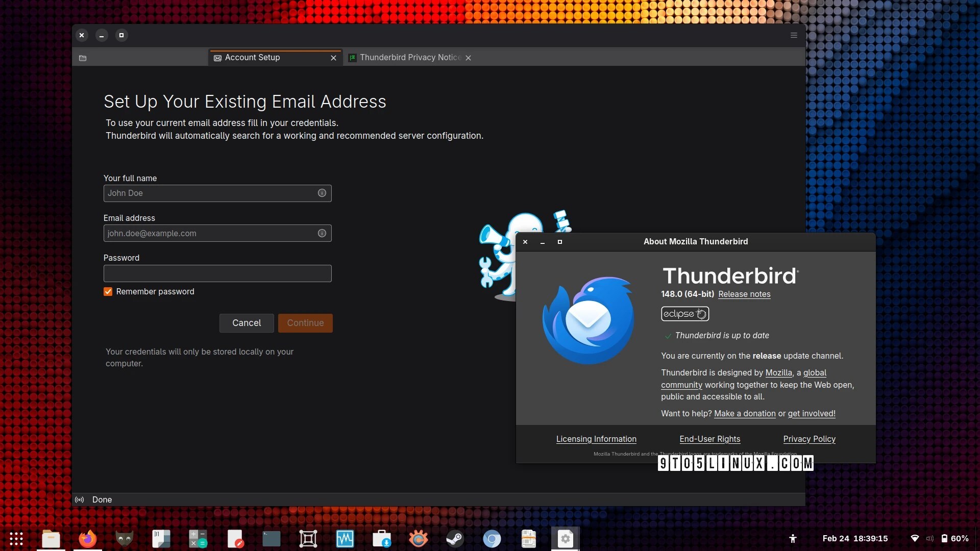
Task: Open the hamburger menu in the title bar
Action: [794, 35]
